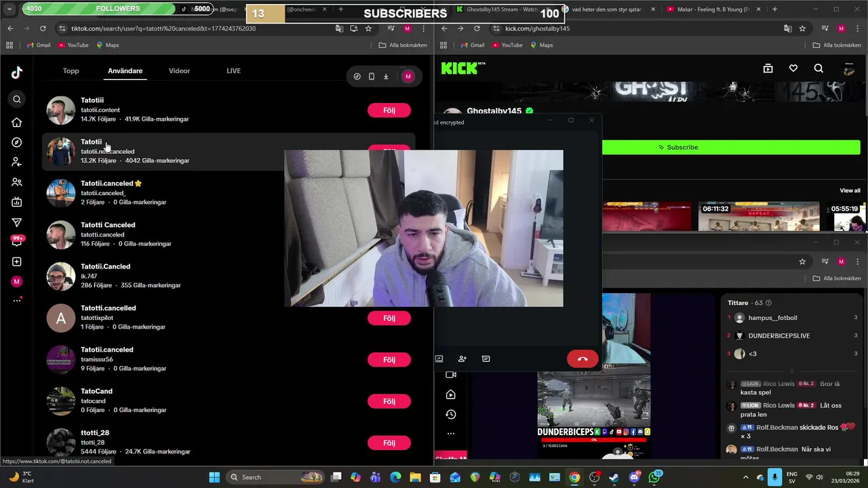Open the call window chat icon
This screenshot has height=488, width=868.
(x=486, y=359)
